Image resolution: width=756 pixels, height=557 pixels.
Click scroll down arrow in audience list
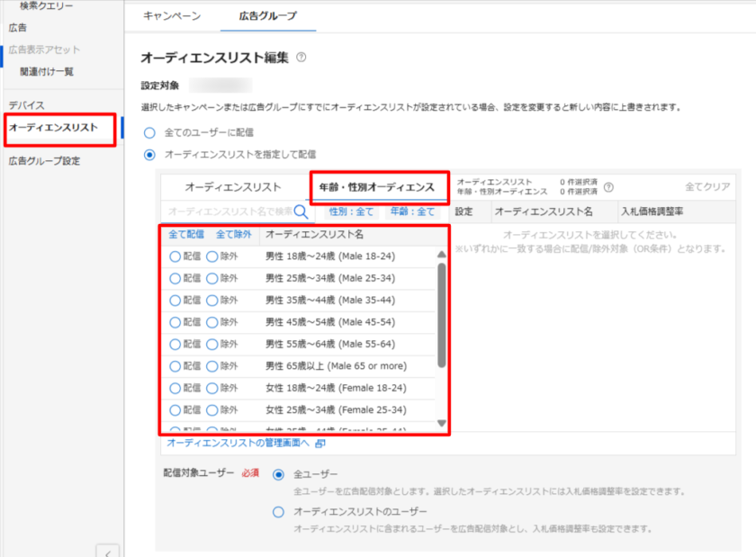441,423
